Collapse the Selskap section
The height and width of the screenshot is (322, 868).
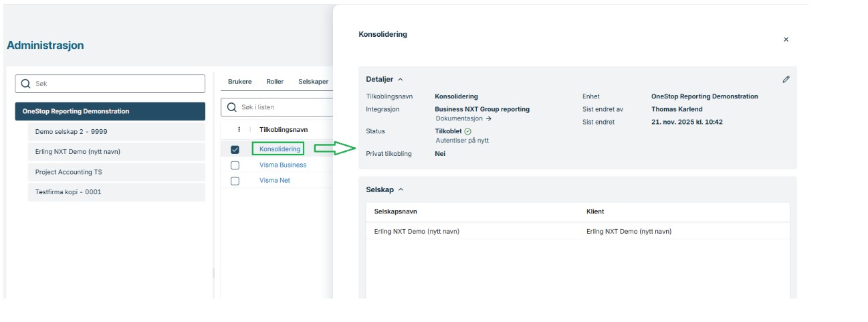(401, 190)
